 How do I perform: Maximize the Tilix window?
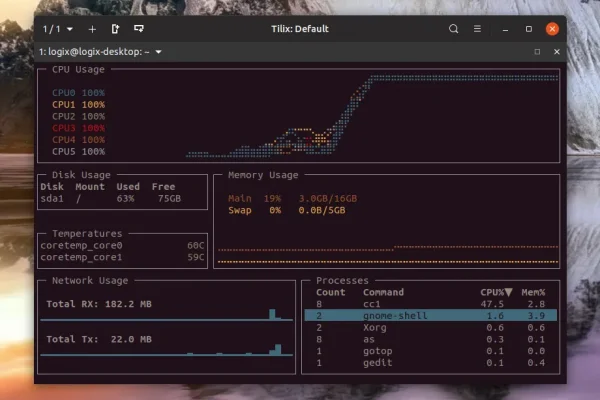point(529,29)
